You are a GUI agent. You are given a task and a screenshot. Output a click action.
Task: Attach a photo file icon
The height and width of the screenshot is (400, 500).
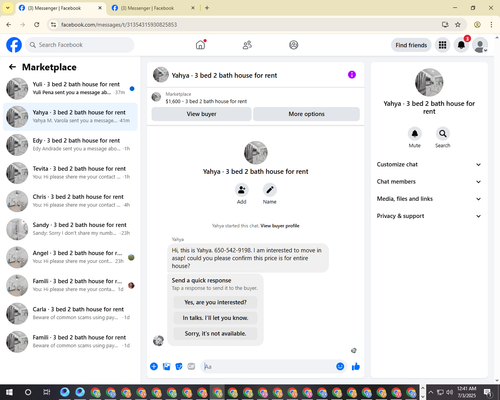[x=166, y=367]
